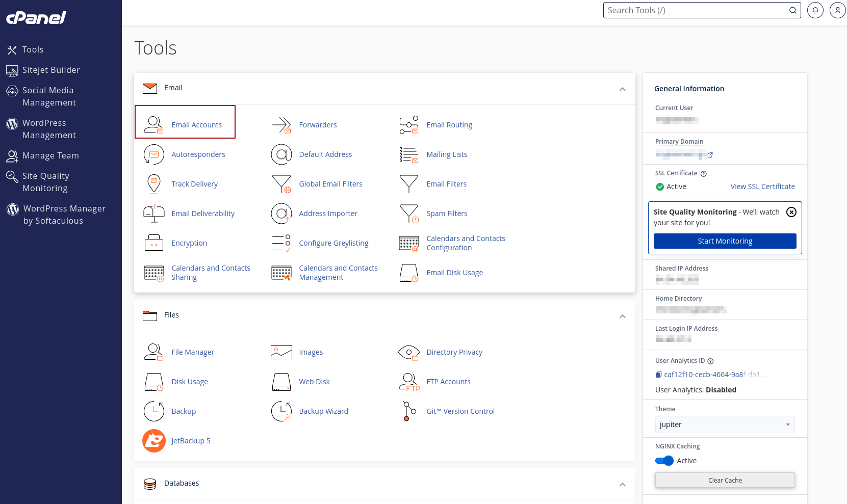Click the Start Monitoring button
The height and width of the screenshot is (504, 847).
725,241
